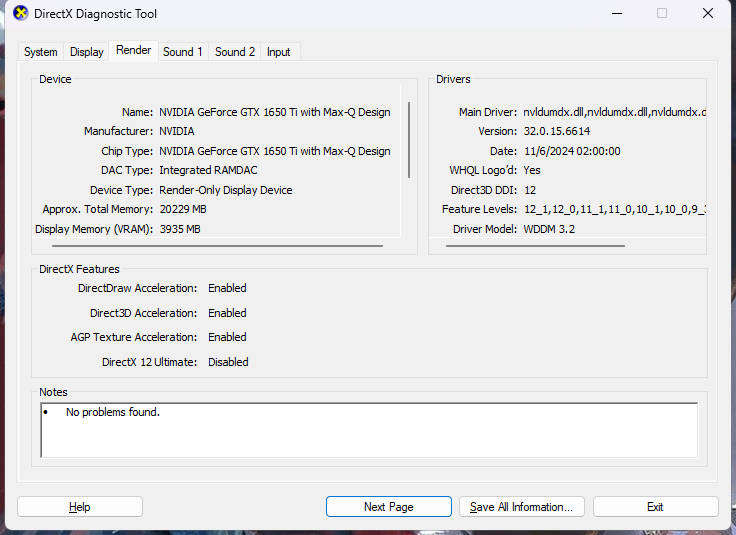The image size is (736, 535).
Task: Click the NVIDIA GeForce device Name value
Action: [274, 112]
